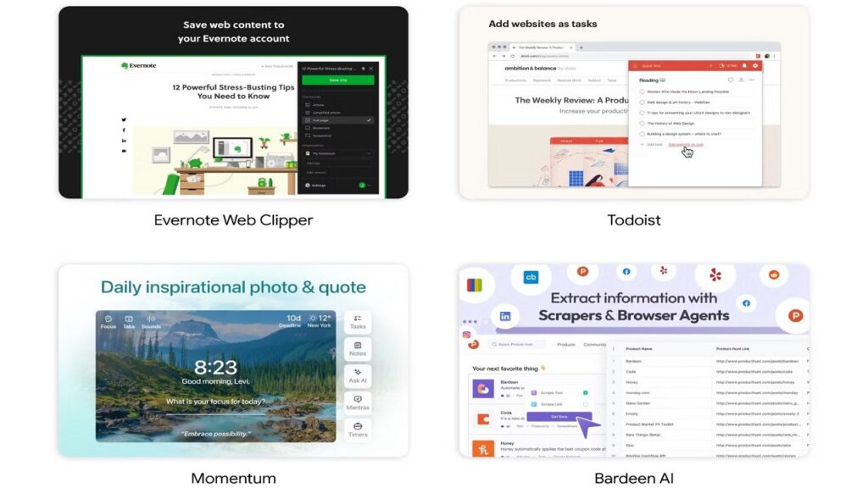Click the LinkedIn logo bubble in Bardeen
Screen dimensions: 868x488
click(x=505, y=317)
